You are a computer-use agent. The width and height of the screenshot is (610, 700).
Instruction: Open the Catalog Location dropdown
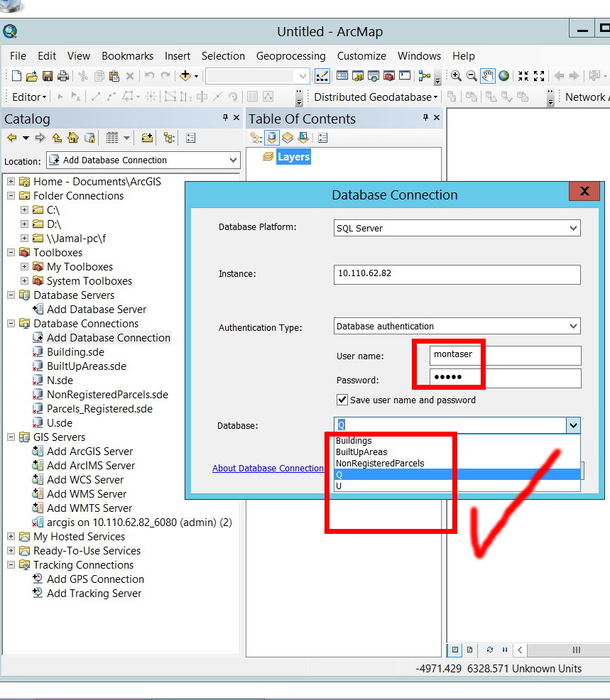click(x=233, y=160)
